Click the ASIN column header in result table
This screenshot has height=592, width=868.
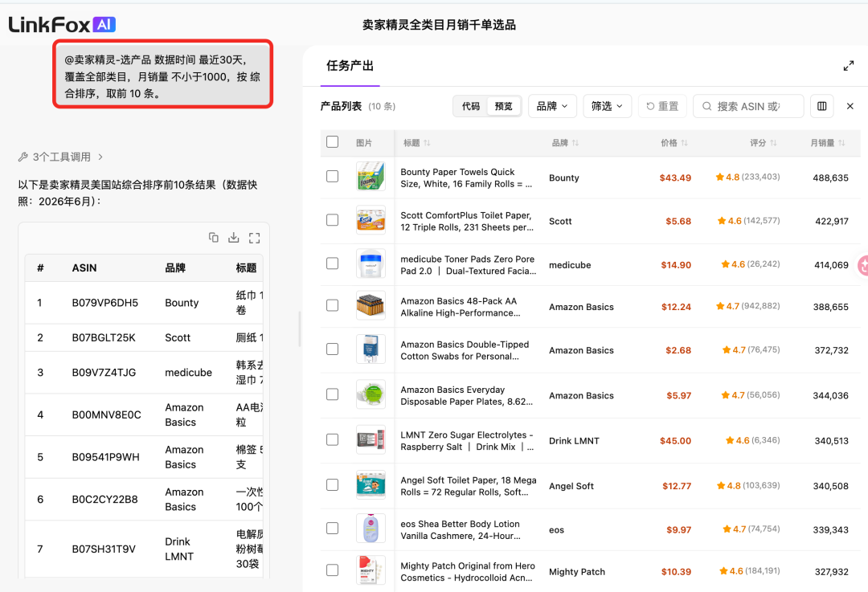(84, 267)
